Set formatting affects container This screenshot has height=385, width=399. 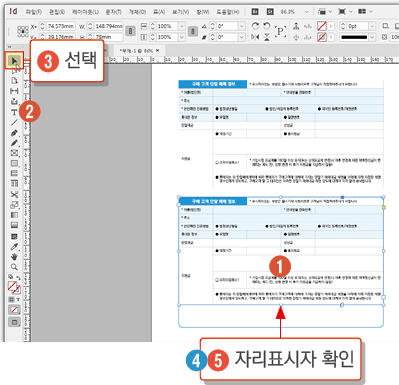coord(11,300)
